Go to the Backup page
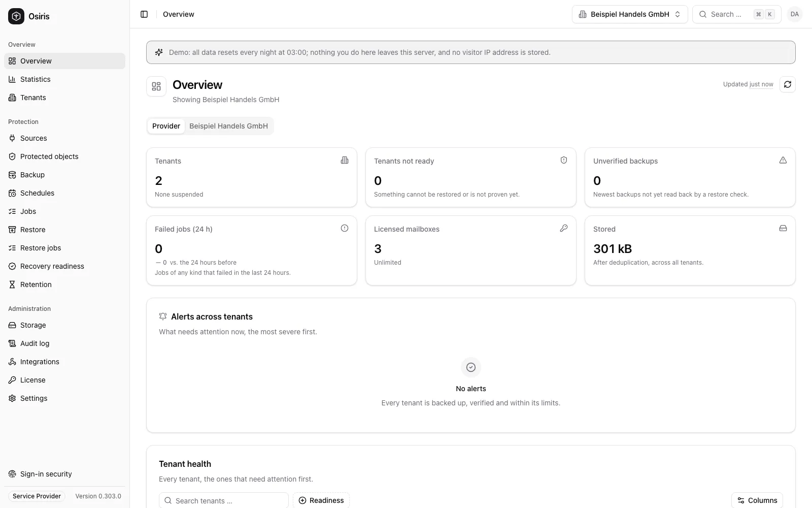Screen dimensions: 812x508 coord(64,175)
